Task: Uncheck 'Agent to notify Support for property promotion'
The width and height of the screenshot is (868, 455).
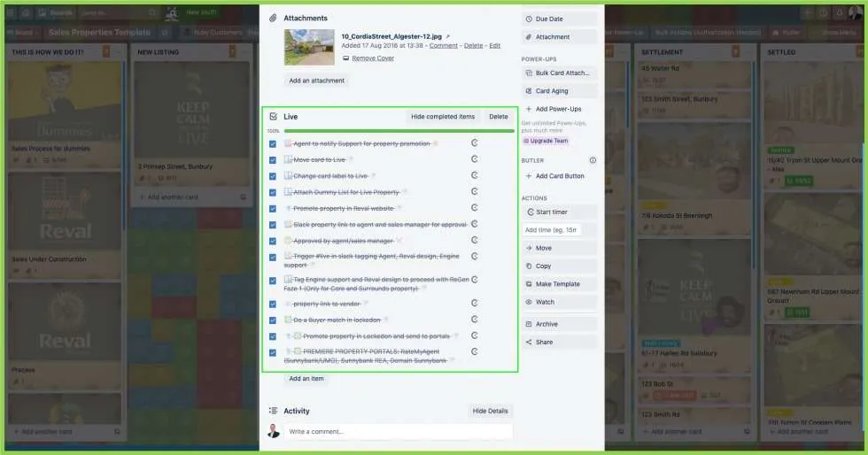Action: (273, 144)
